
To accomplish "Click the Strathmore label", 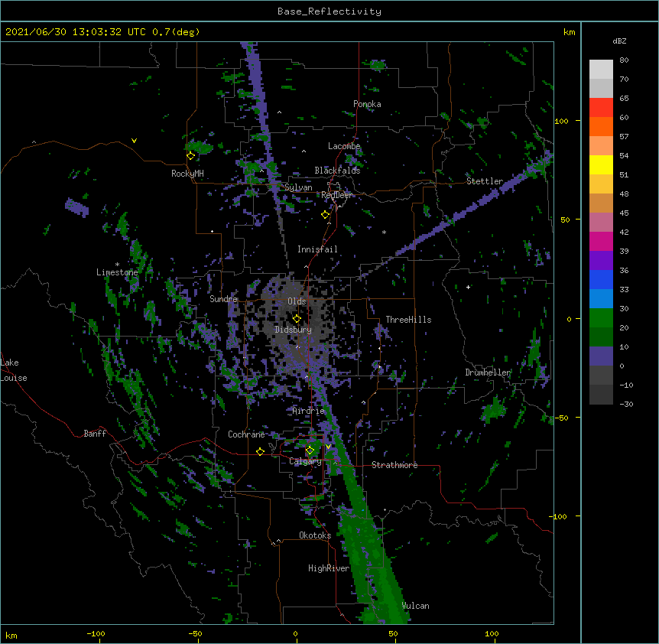I will pyautogui.click(x=394, y=465).
